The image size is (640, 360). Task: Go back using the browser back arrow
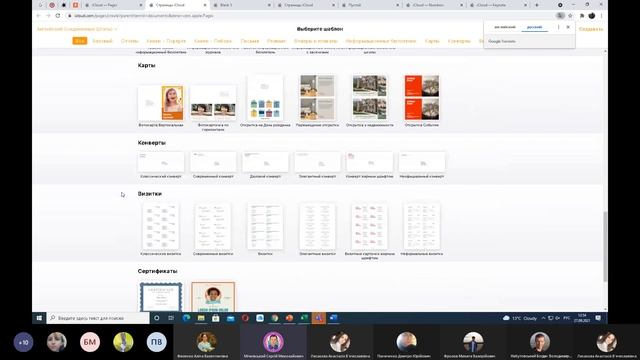click(38, 16)
